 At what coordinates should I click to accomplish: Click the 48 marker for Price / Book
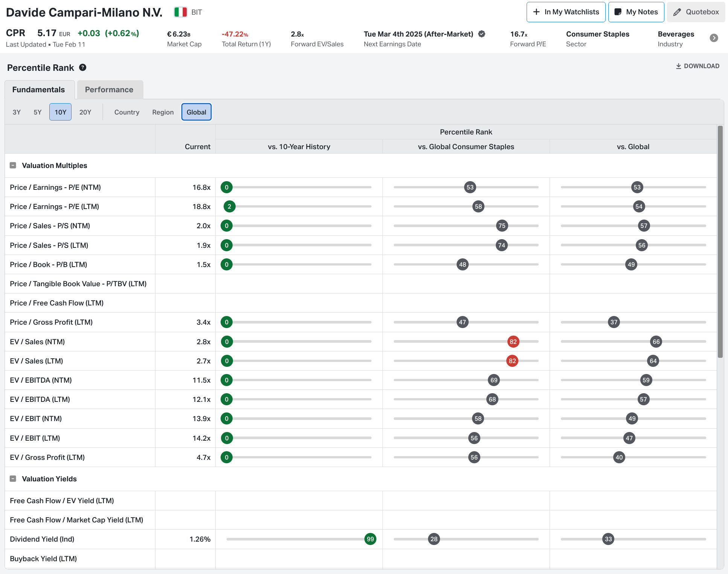463,264
